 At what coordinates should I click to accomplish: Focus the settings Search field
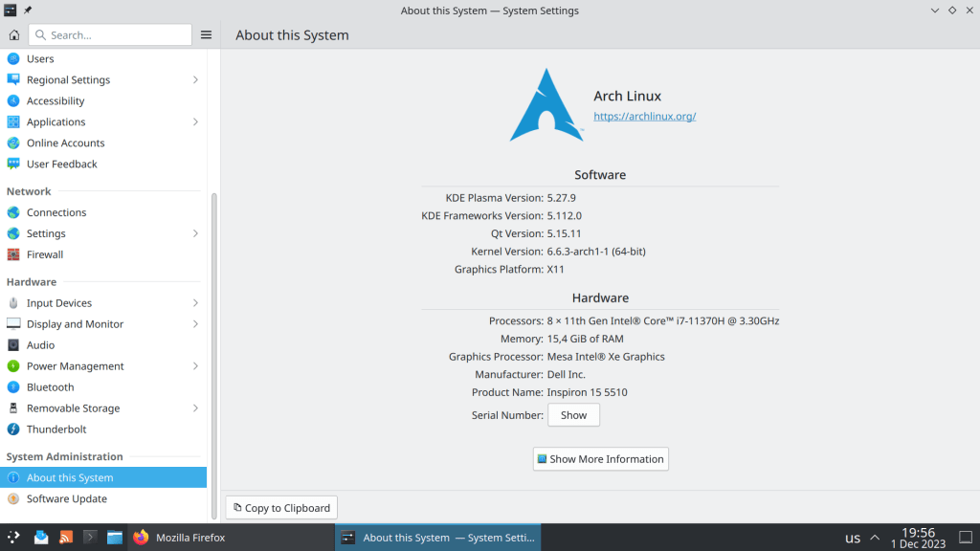(110, 35)
